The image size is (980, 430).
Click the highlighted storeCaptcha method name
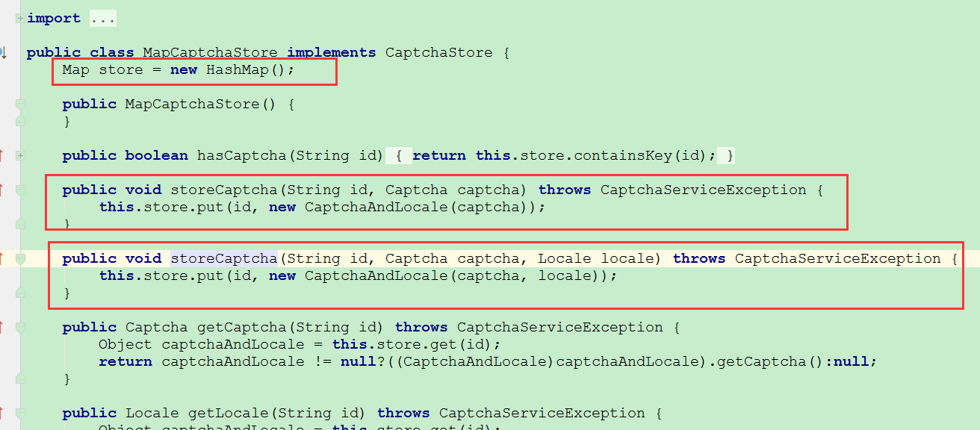click(x=224, y=258)
